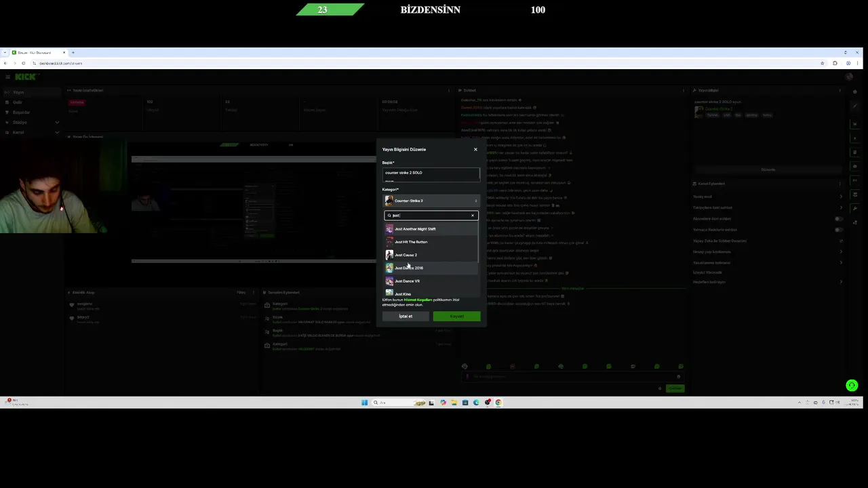Image resolution: width=868 pixels, height=488 pixels.
Task: Pick Just Kino from category results
Action: coord(430,293)
